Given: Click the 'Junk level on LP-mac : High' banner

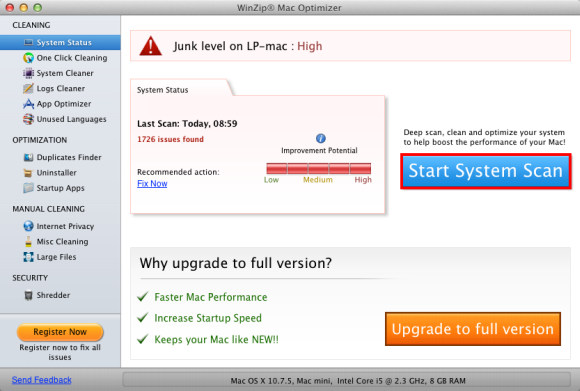Looking at the screenshot, I should click(x=350, y=46).
